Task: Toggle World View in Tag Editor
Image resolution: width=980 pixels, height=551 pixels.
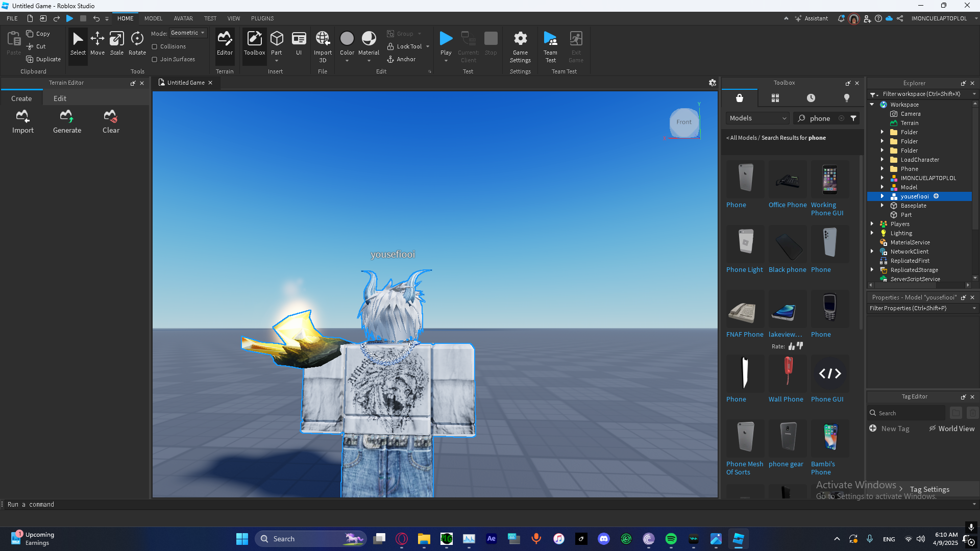Action: [951, 429]
